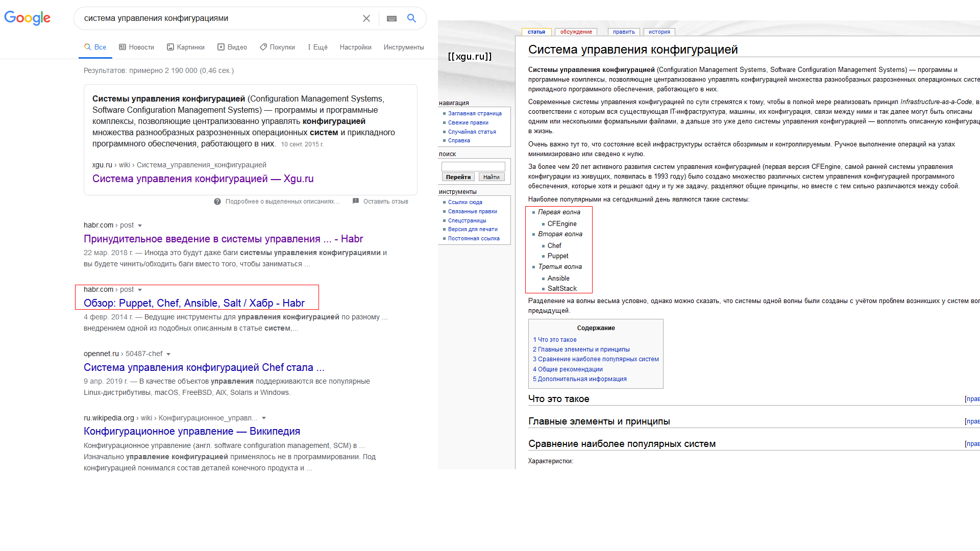The height and width of the screenshot is (551, 980).
Task: Click 'Ansible' list item under Третья волна
Action: [x=558, y=278]
